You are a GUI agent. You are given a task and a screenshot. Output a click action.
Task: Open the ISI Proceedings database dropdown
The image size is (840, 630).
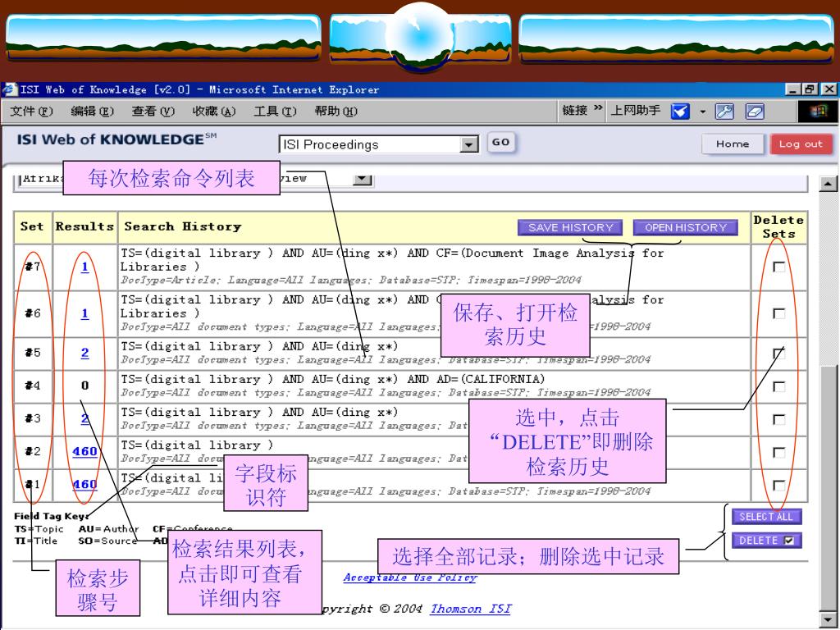point(468,144)
